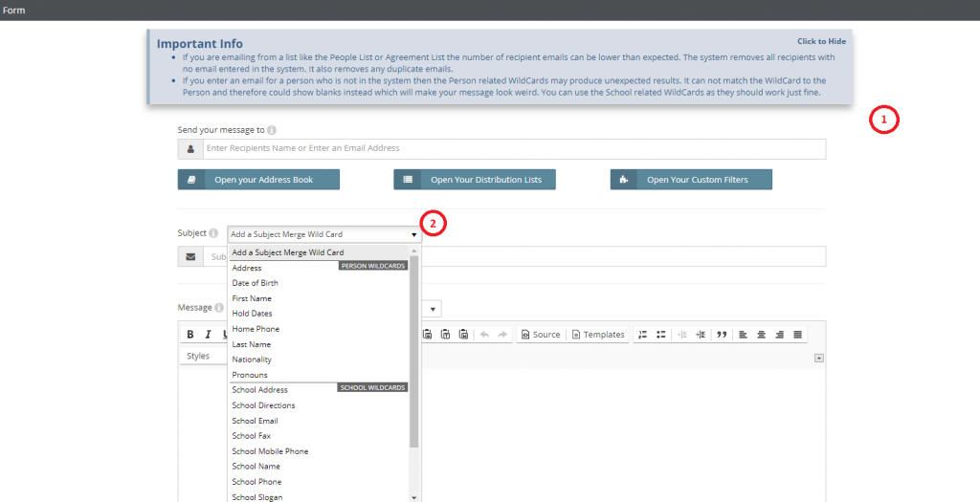Align text to center
Image resolution: width=980 pixels, height=502 pixels.
pos(762,335)
